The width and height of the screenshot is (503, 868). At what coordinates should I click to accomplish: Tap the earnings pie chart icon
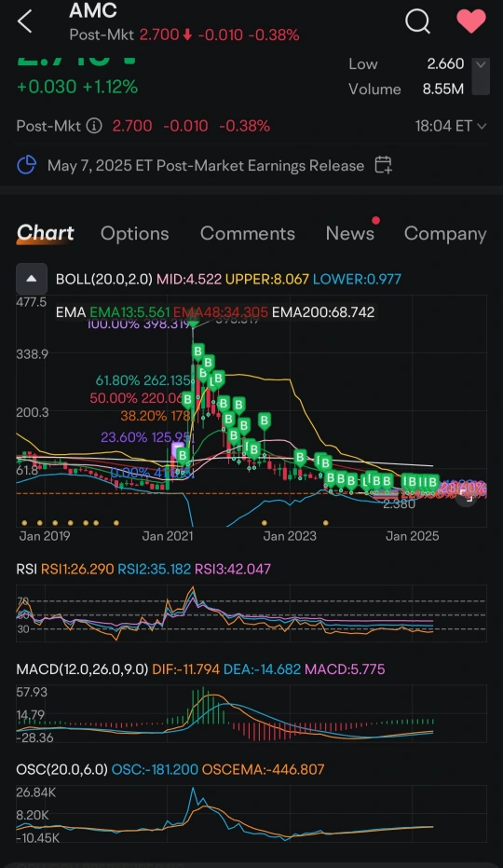pyautogui.click(x=27, y=165)
